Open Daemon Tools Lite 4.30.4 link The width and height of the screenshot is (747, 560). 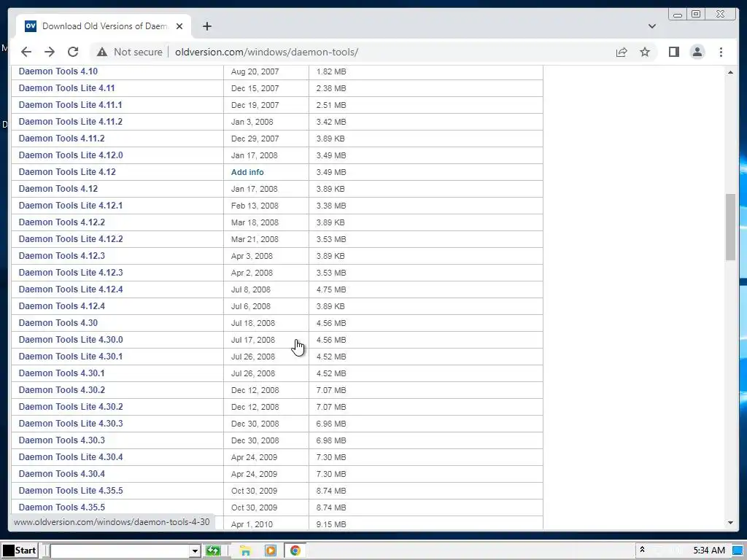point(71,456)
